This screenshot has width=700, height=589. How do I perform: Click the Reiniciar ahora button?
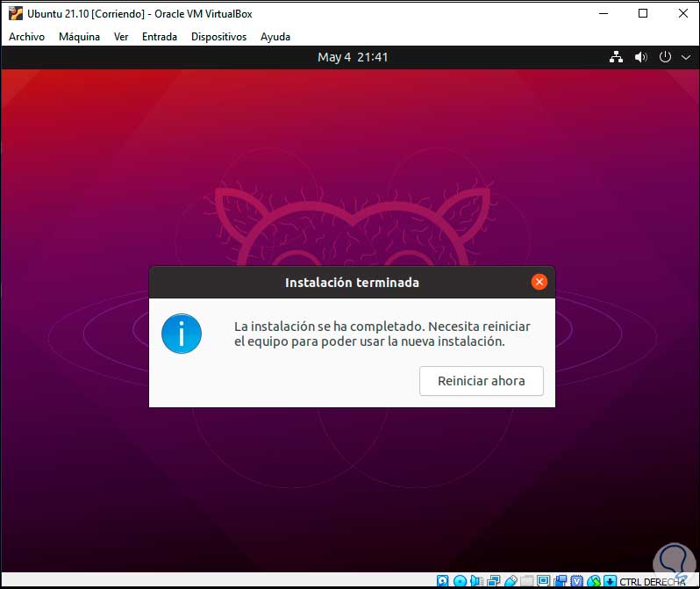pyautogui.click(x=482, y=381)
